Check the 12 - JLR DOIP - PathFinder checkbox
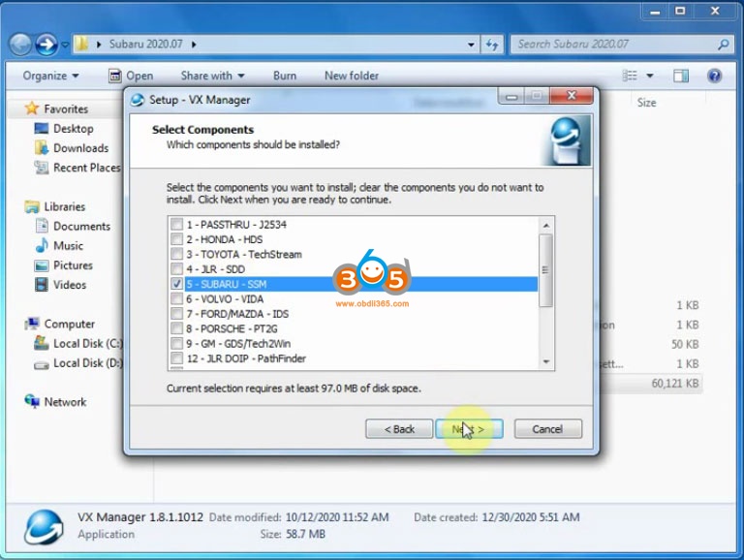The image size is (744, 560). (x=176, y=358)
